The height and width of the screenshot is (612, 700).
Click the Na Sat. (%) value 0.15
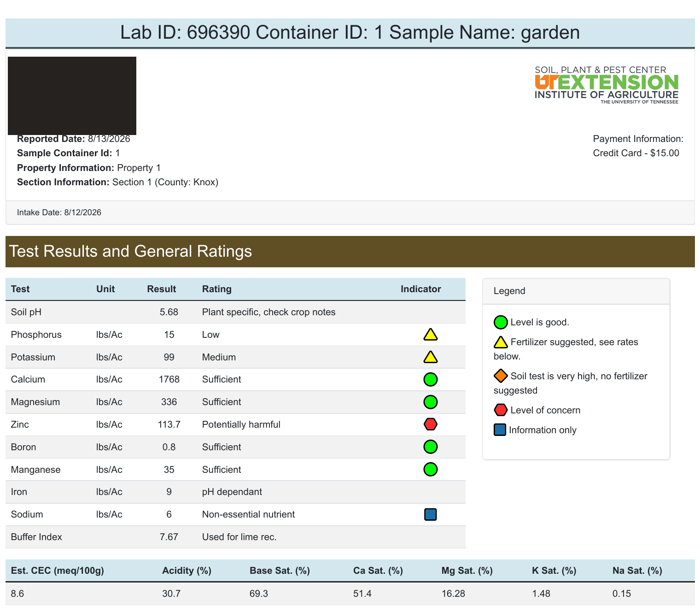pos(622,594)
